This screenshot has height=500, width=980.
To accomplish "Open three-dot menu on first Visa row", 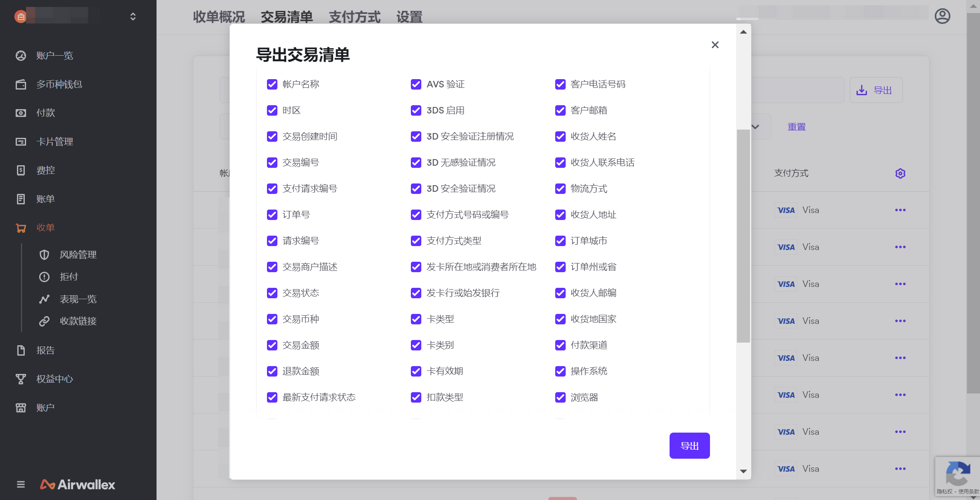I will tap(900, 210).
